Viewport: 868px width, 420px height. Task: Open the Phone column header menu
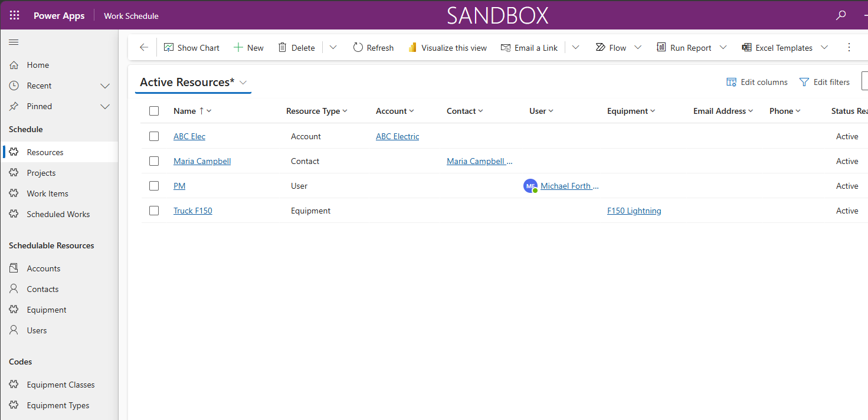tap(785, 111)
